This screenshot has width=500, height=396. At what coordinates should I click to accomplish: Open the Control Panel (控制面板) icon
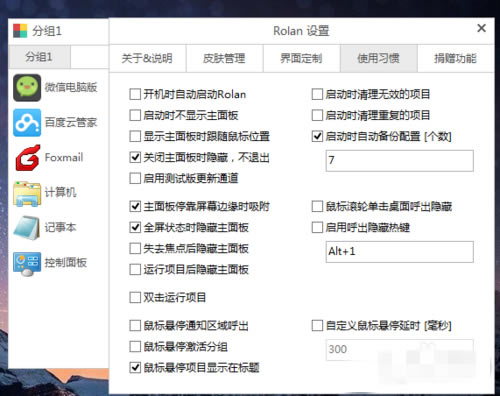pos(27,263)
